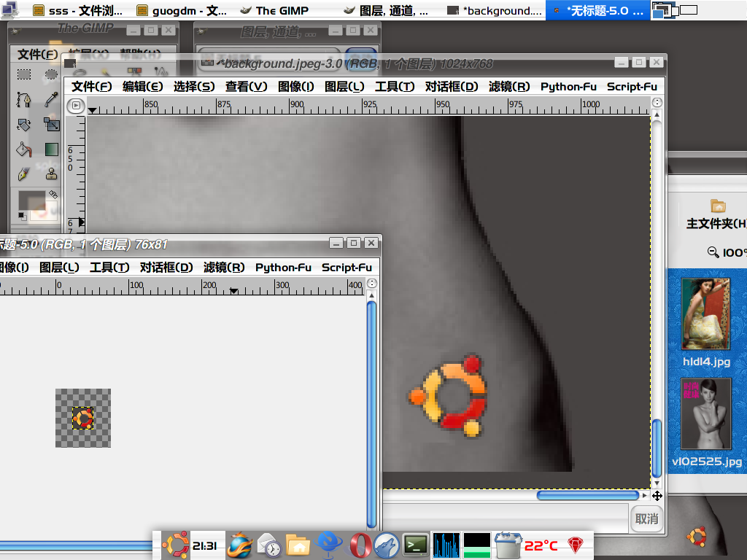The width and height of the screenshot is (747, 560).
Task: Select the Ink pen tool
Action: coord(23,174)
